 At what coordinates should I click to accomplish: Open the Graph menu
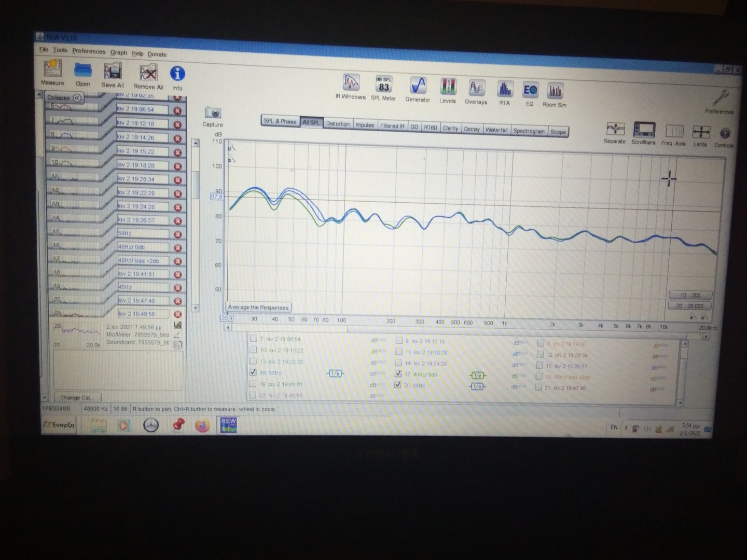click(x=118, y=52)
